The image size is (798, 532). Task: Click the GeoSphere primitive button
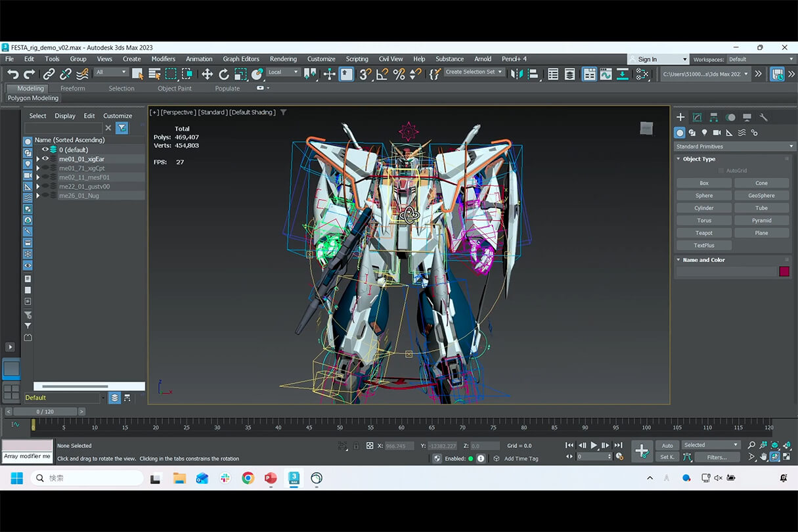pyautogui.click(x=761, y=196)
